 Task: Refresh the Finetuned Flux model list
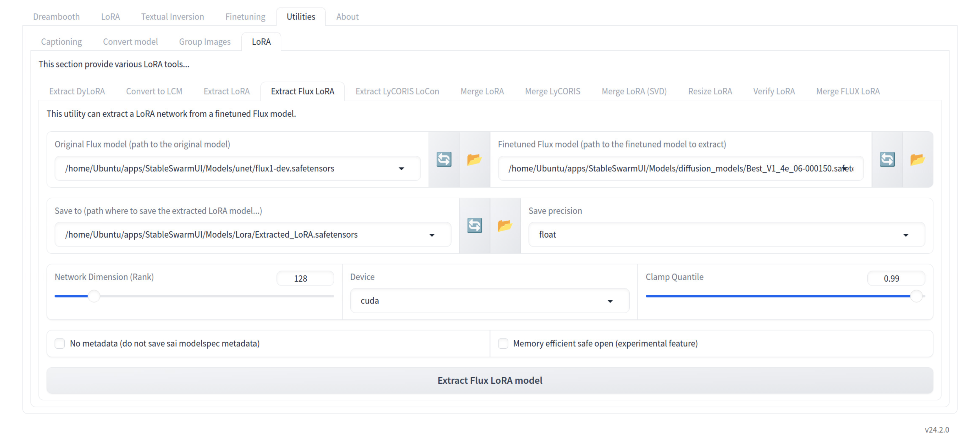(887, 159)
